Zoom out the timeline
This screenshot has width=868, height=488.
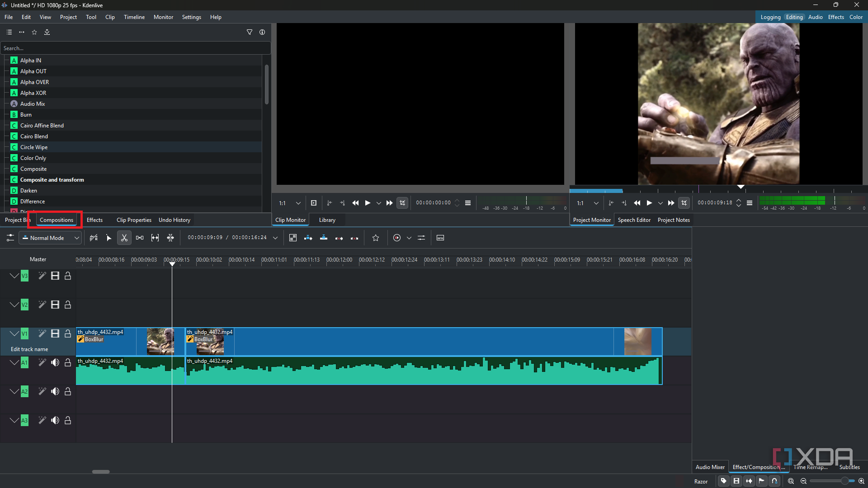pyautogui.click(x=803, y=481)
